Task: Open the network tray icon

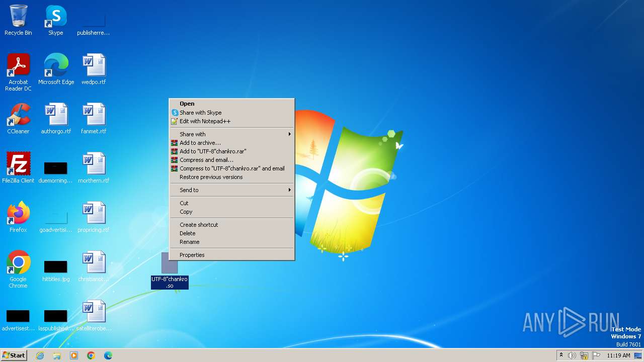Action: (x=584, y=355)
